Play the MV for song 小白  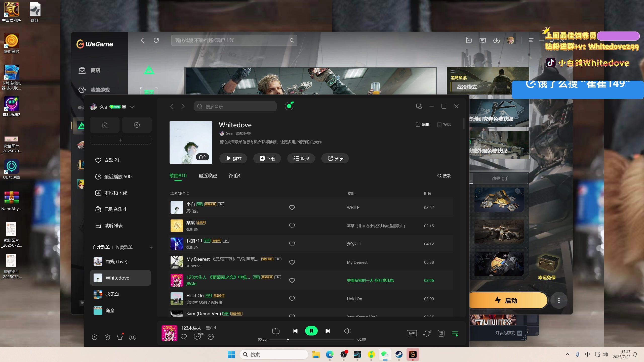221,204
